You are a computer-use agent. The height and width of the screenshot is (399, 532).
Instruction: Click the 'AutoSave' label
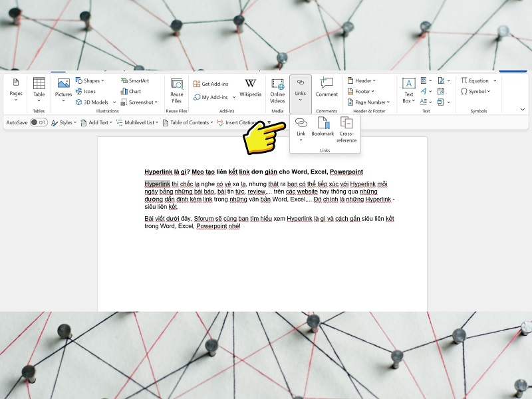17,122
